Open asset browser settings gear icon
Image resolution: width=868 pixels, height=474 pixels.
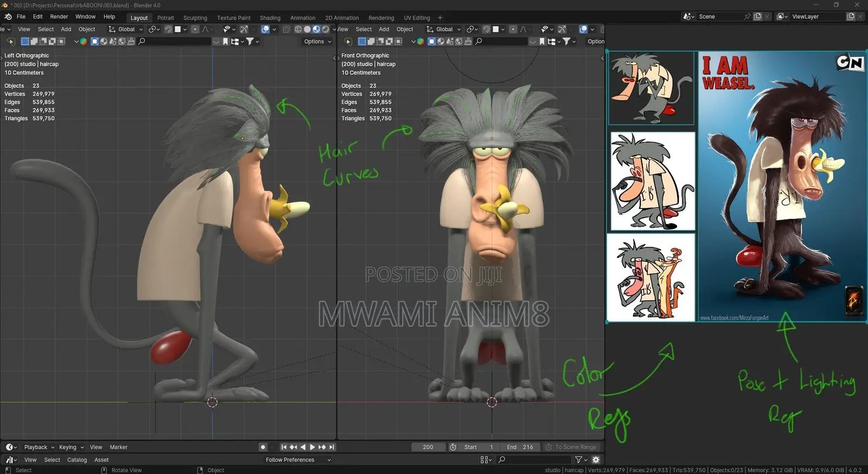[x=596, y=460]
